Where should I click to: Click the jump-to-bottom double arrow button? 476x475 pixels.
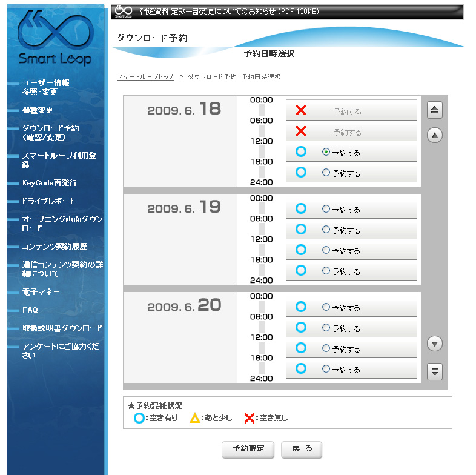435,371
